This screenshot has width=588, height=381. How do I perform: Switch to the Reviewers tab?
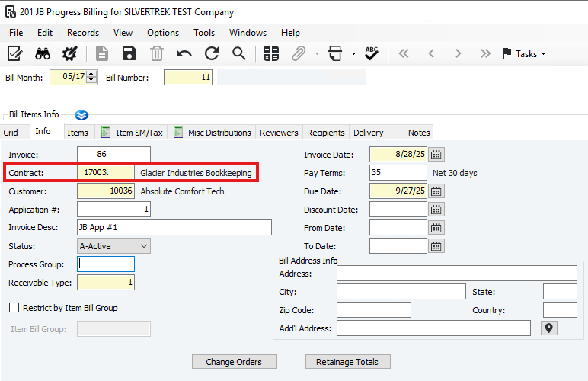[x=279, y=133]
